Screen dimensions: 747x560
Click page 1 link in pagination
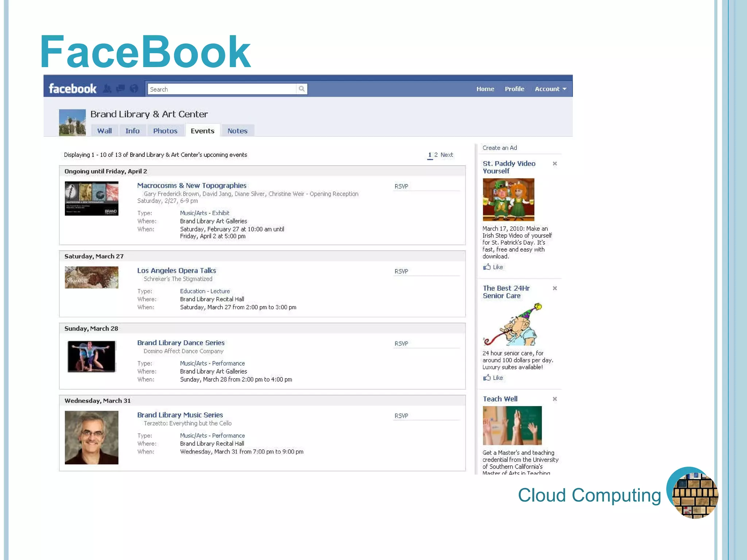click(430, 155)
